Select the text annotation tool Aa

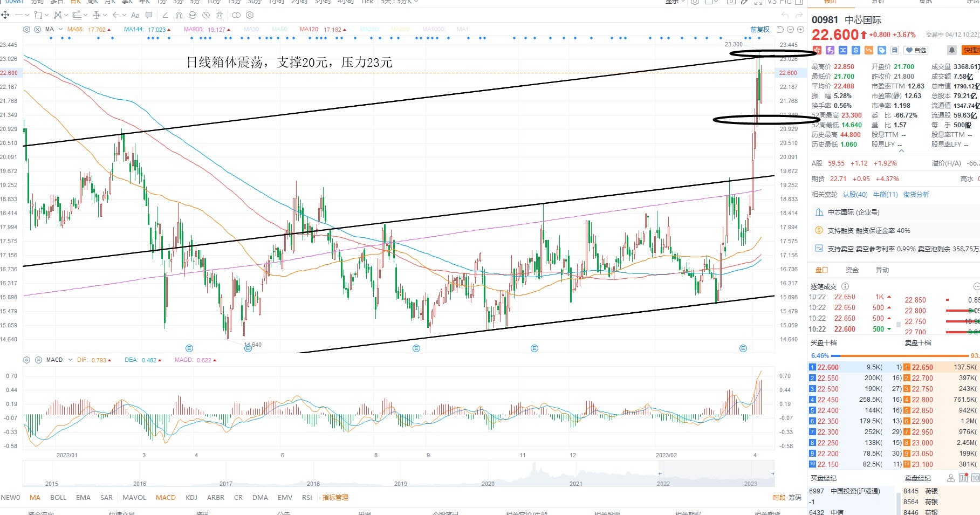[x=135, y=15]
